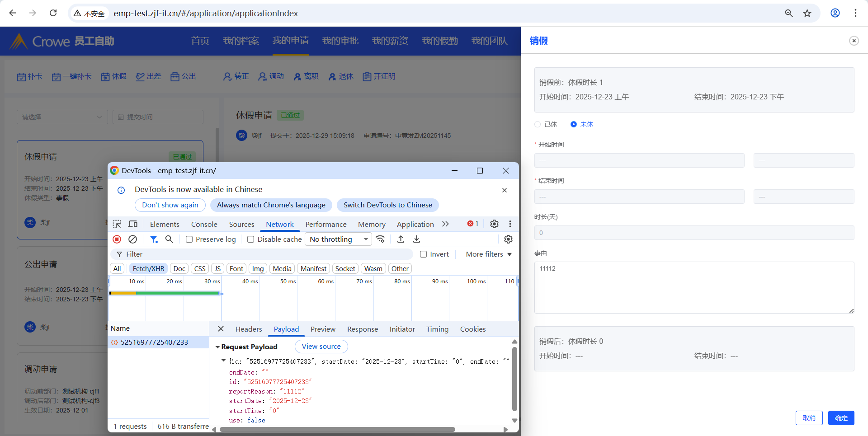Screen dimensions: 868x436
Task: Check the Disable cache option
Action: tap(251, 239)
